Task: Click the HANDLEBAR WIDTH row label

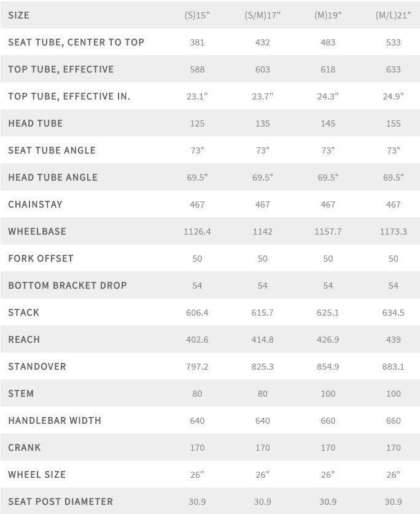Action: coord(55,421)
